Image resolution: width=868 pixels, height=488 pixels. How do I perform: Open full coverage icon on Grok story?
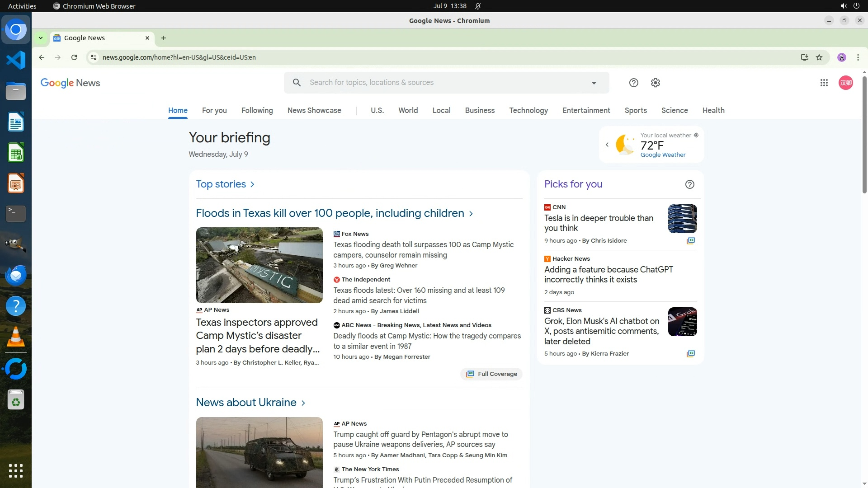click(x=690, y=354)
